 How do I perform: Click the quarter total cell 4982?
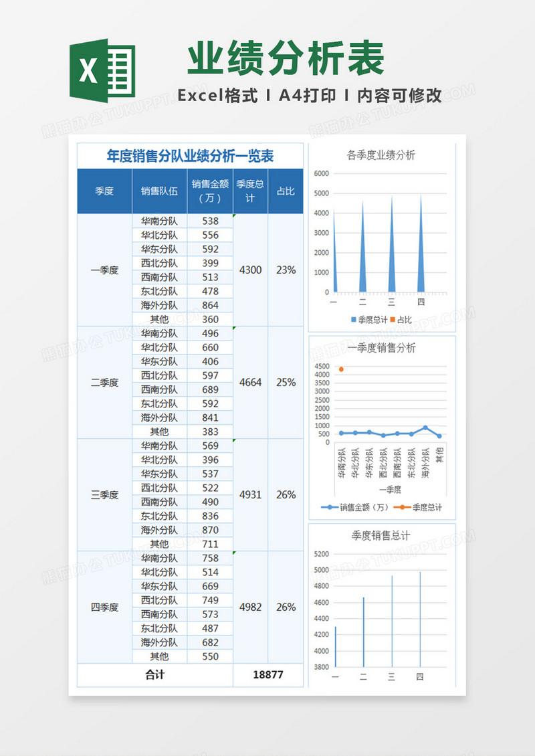[x=251, y=607]
